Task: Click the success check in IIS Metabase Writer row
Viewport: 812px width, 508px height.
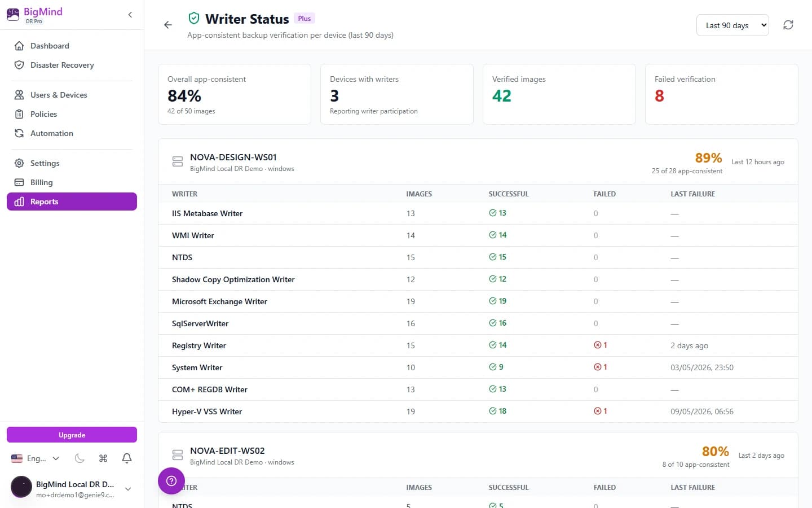Action: (493, 213)
